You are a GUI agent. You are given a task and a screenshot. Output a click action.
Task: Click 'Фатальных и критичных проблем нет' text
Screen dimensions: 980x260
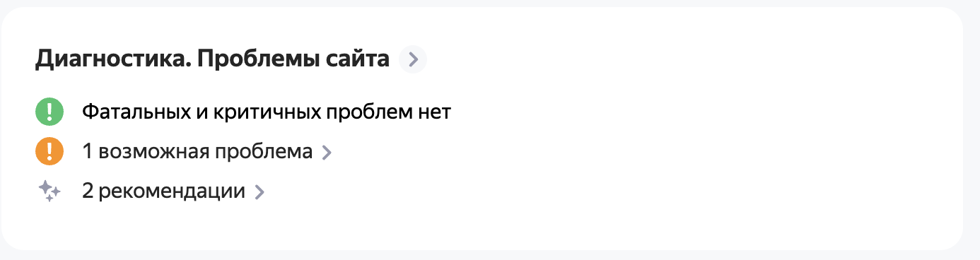(267, 112)
